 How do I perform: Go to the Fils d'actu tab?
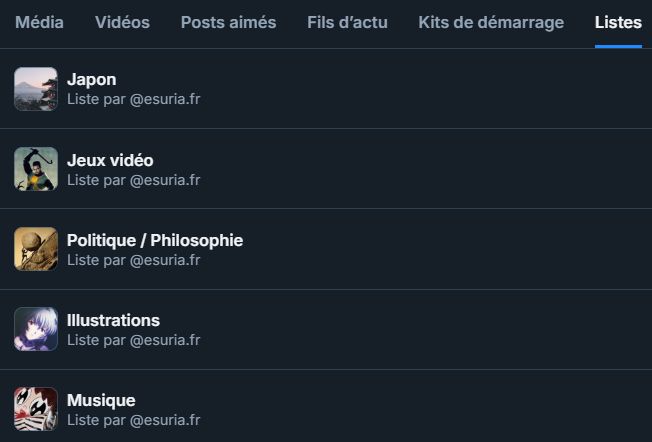pyautogui.click(x=347, y=22)
